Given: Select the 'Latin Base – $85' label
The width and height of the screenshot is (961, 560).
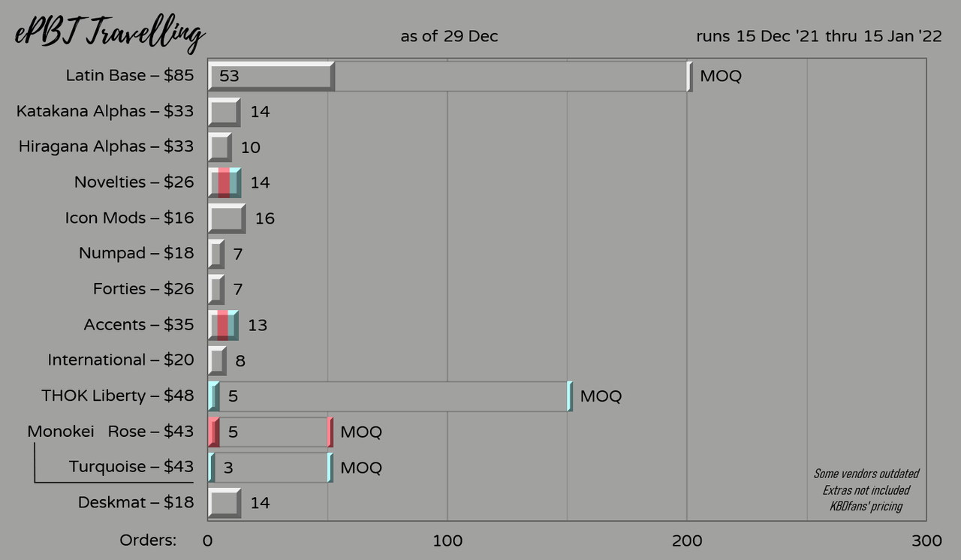Looking at the screenshot, I should [x=130, y=75].
